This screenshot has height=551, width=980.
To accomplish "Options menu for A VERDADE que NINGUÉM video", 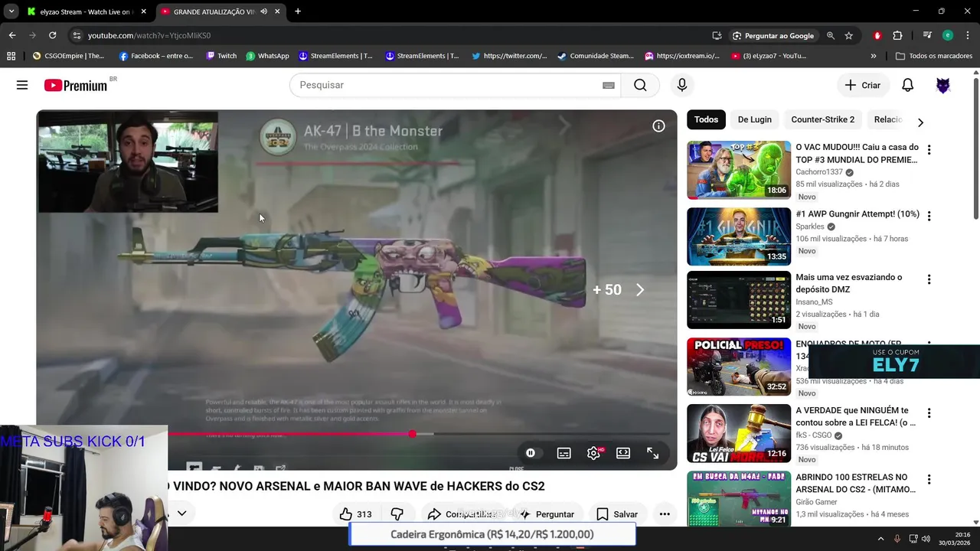I will [929, 413].
